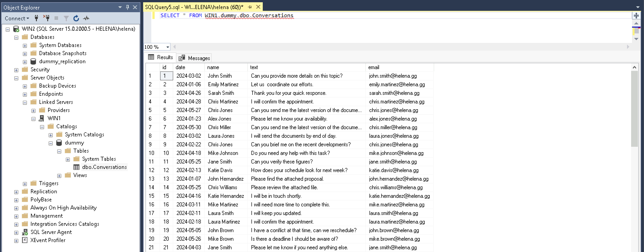Click the split editor window icon

click(x=636, y=16)
